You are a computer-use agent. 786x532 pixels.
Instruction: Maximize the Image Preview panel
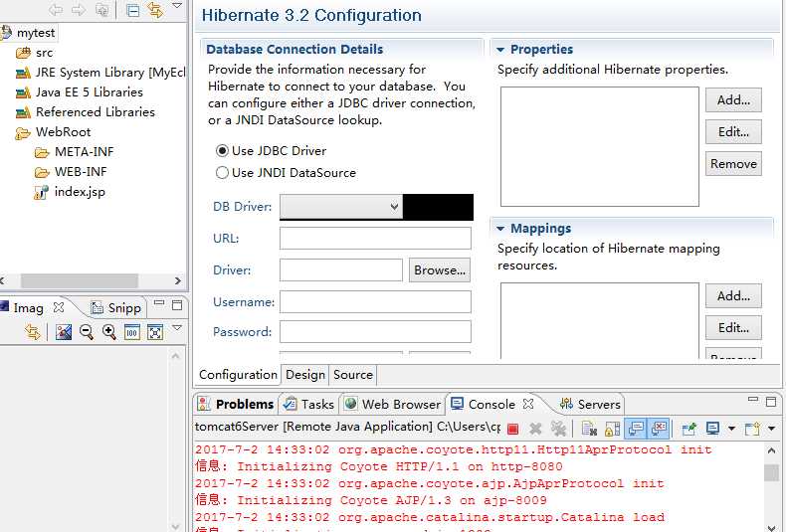177,305
